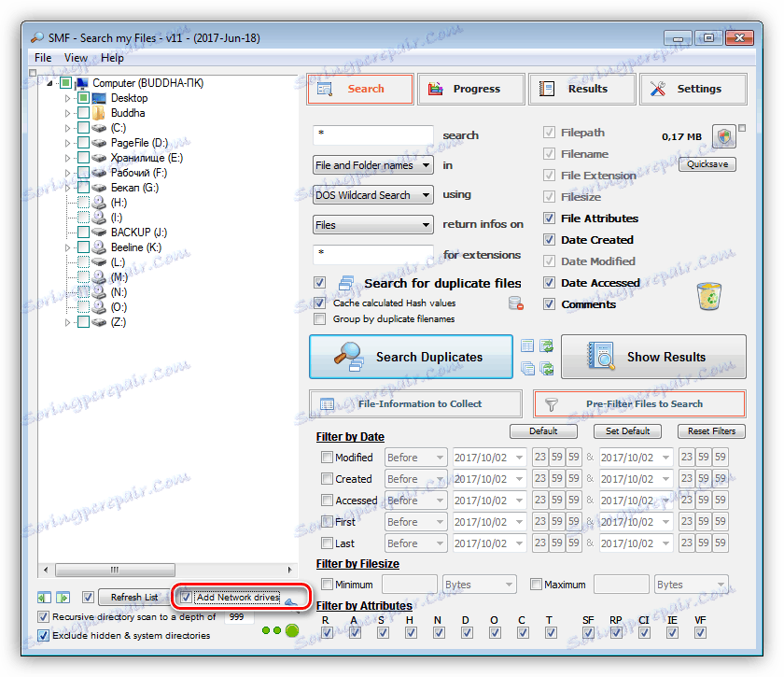Click the drive icon for Хранилище (E:)
Screen dimensions: 784x677
tap(99, 158)
